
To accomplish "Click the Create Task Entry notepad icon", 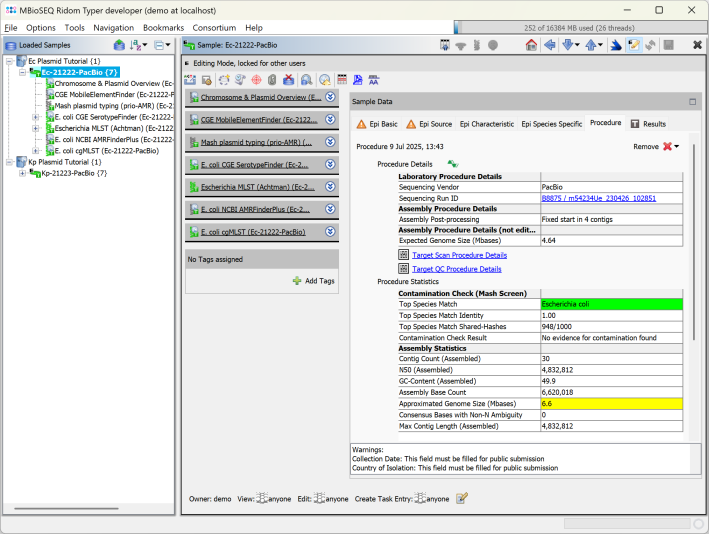I will 462,498.
